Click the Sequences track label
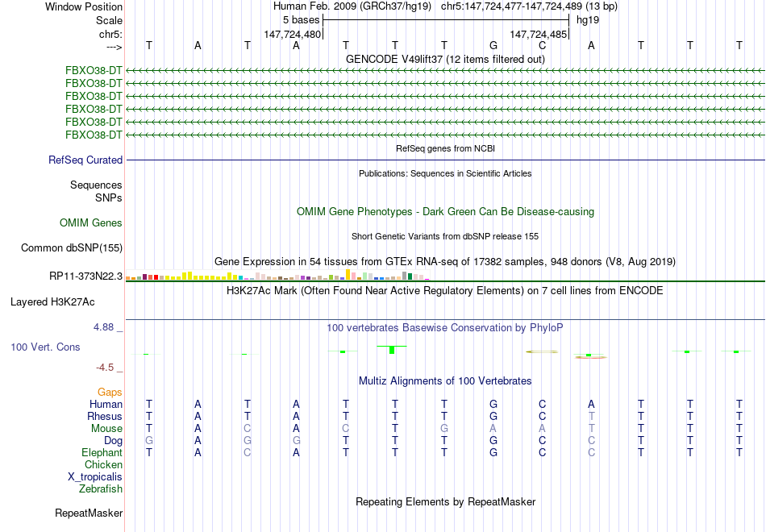This screenshot has height=532, width=766. [96, 185]
